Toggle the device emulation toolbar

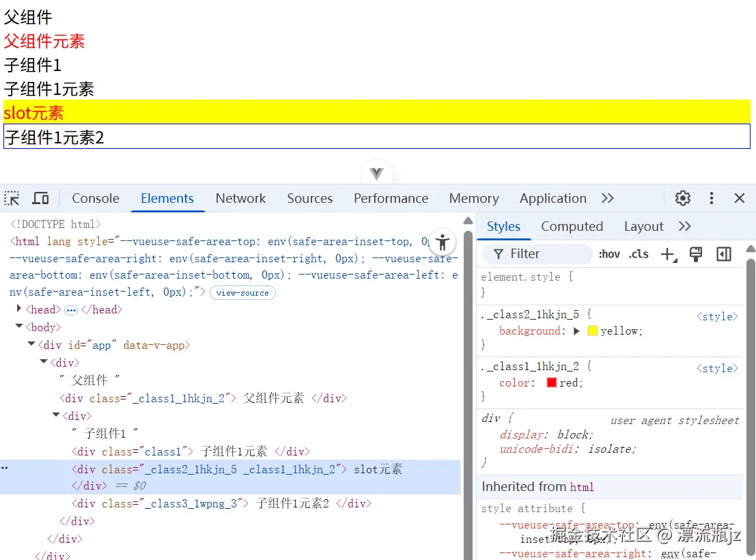[x=40, y=197]
